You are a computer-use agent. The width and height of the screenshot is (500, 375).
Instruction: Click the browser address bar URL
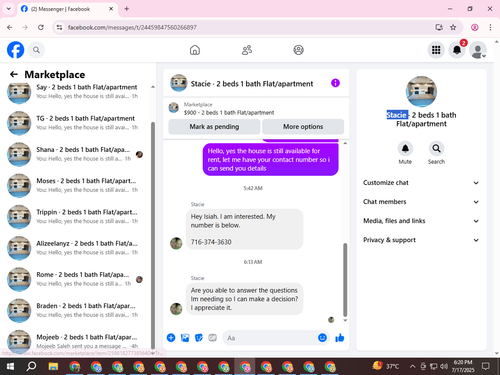click(x=132, y=27)
